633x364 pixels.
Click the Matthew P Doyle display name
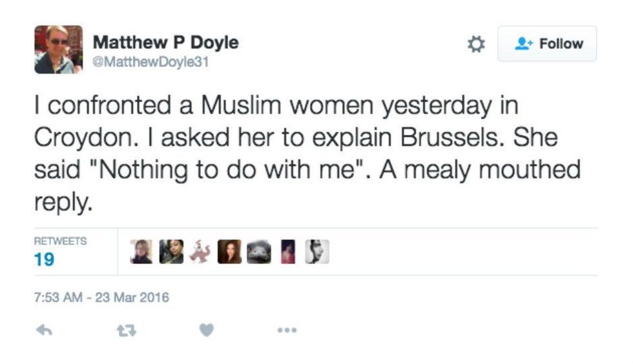tap(165, 43)
